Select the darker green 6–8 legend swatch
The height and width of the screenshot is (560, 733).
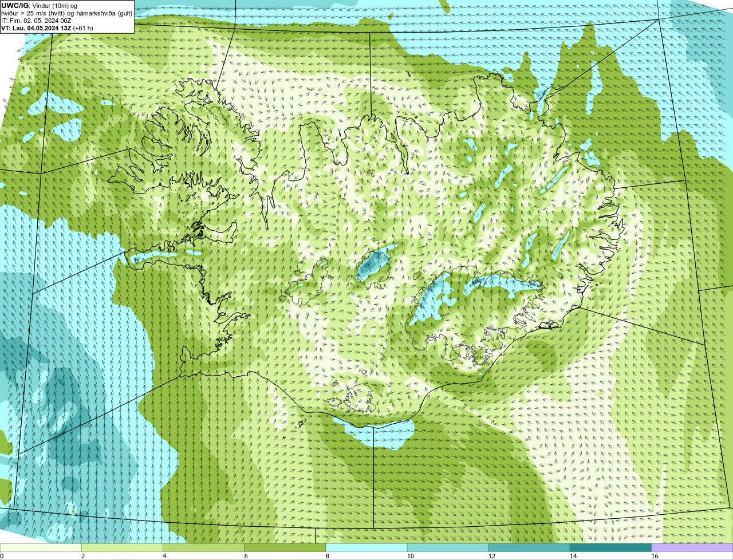click(x=285, y=547)
